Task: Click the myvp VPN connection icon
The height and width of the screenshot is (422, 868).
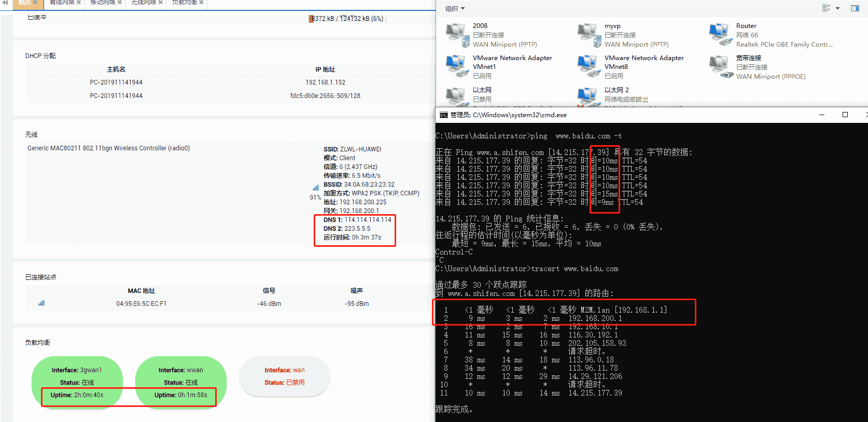Action: coord(588,35)
